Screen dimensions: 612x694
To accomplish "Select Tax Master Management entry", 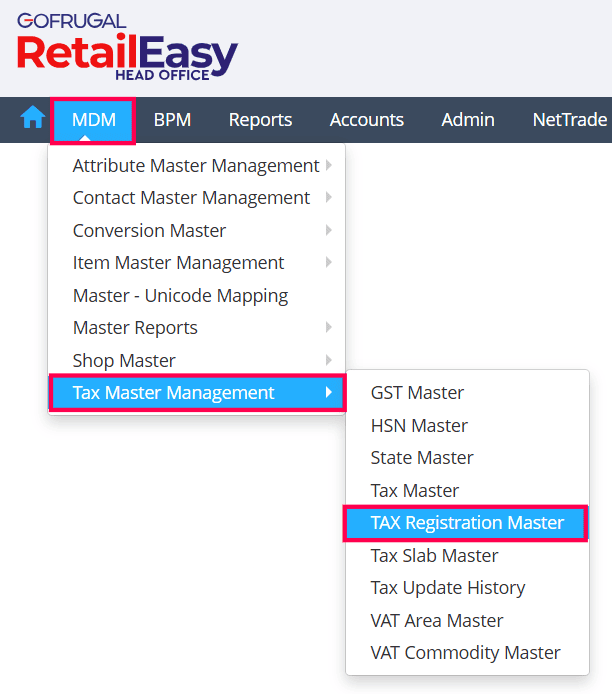I will pyautogui.click(x=197, y=393).
